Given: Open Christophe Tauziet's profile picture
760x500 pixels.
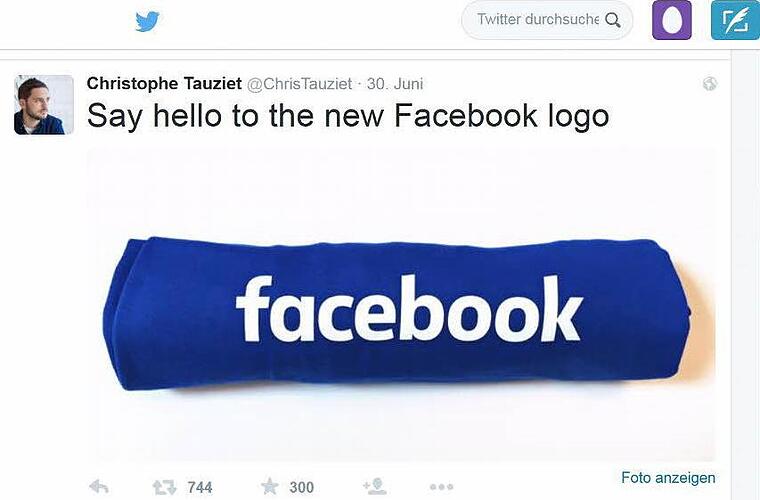Looking at the screenshot, I should tap(44, 105).
